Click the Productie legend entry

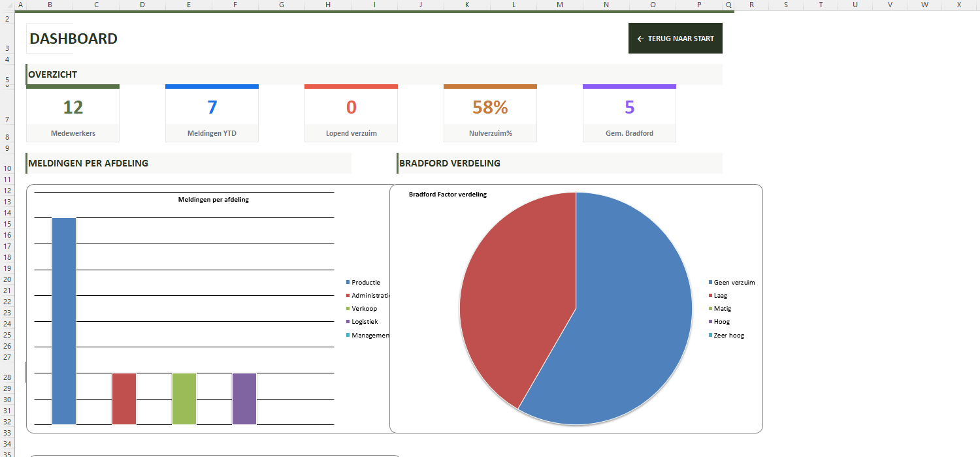pyautogui.click(x=363, y=283)
